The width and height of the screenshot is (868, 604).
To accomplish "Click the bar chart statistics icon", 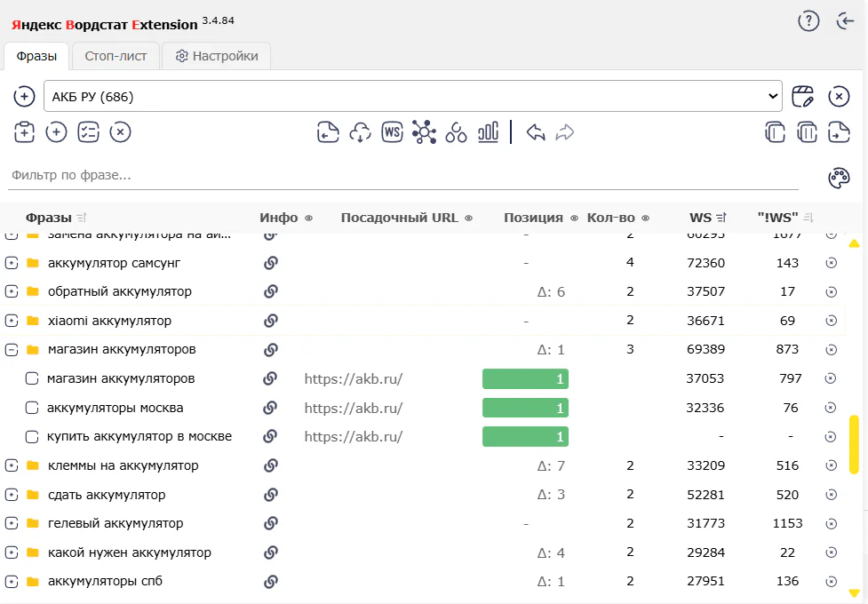I will 488,132.
